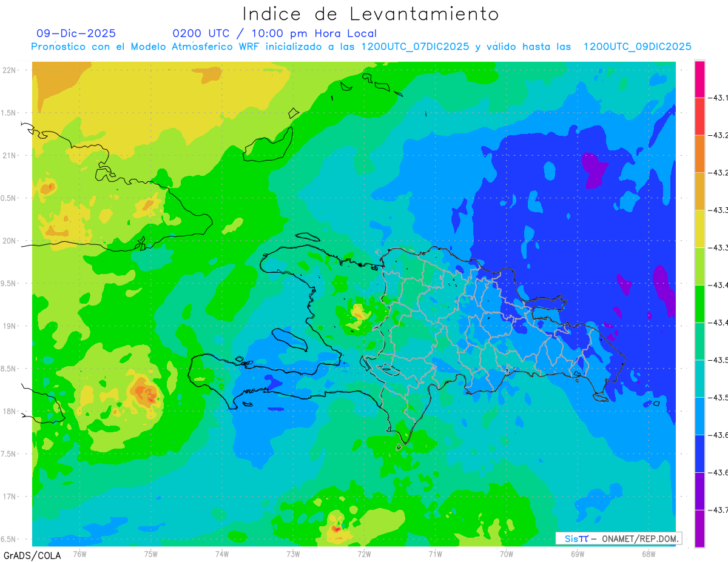
Task: Click the '74W' longitude label
Action: (222, 554)
